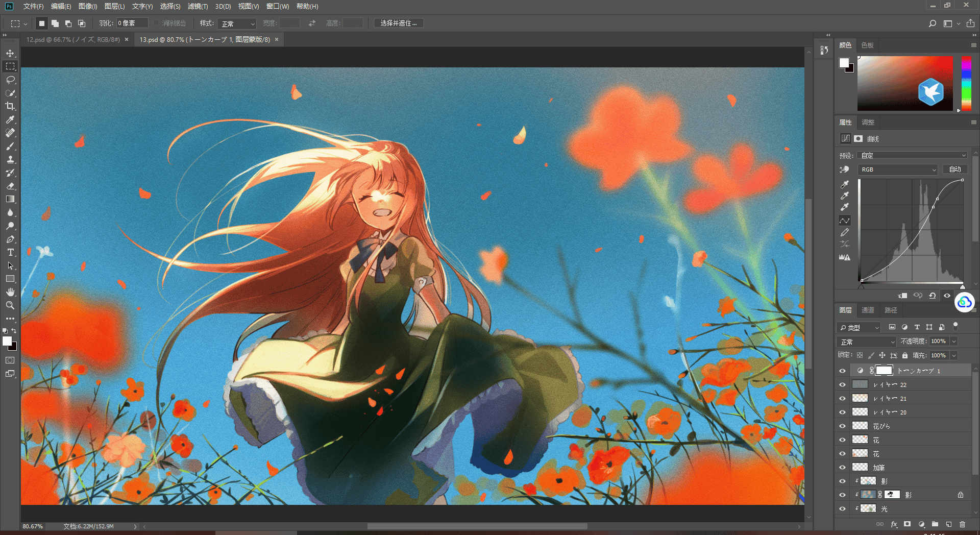Select the Lasso tool
Image resolution: width=980 pixels, height=535 pixels.
pyautogui.click(x=10, y=80)
